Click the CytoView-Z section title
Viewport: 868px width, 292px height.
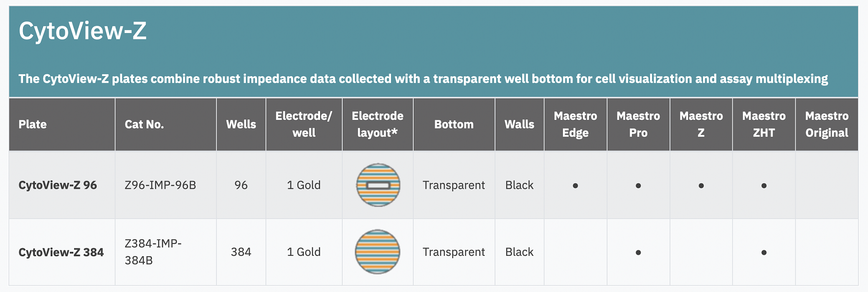coord(82,31)
